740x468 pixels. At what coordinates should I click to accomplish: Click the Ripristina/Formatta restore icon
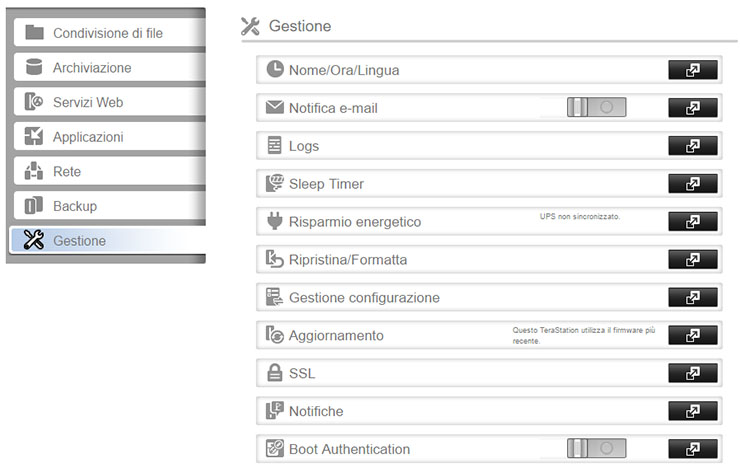[x=275, y=259]
